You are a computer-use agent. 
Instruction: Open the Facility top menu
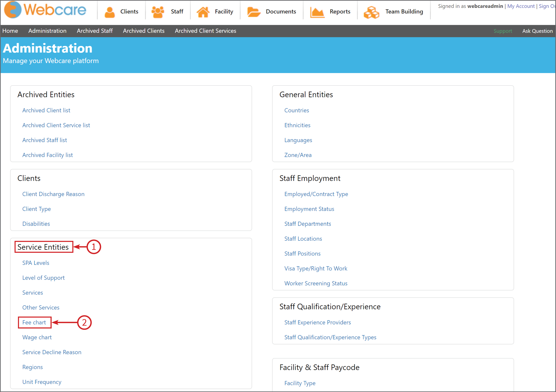224,11
